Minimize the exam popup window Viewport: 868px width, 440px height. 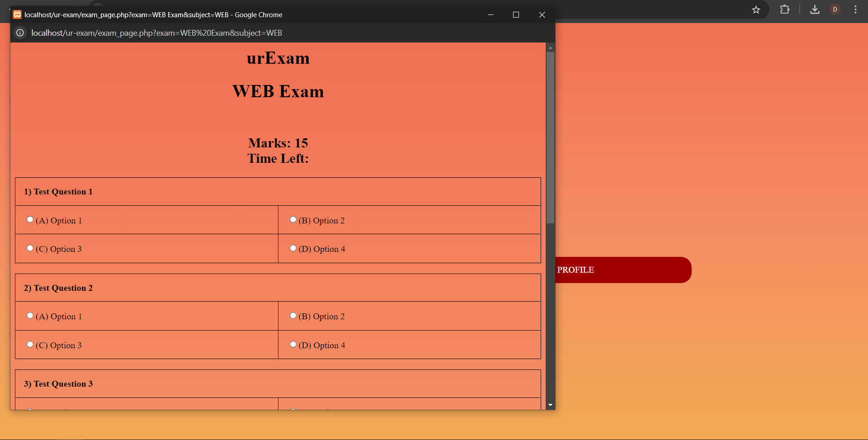click(491, 15)
